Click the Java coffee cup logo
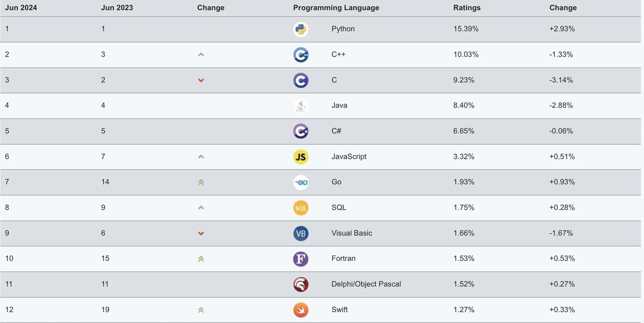Screen dimensions: 644x323 301,106
